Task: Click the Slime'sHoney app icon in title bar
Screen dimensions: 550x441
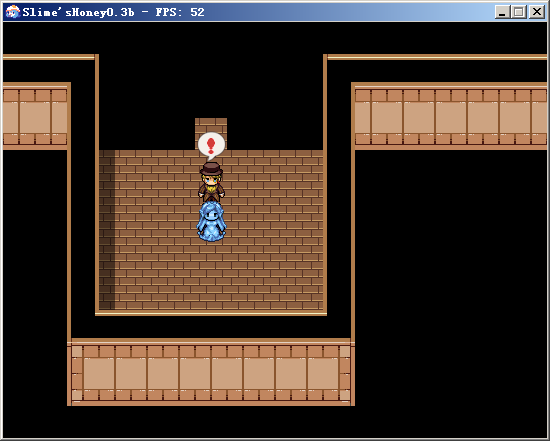Action: (x=13, y=12)
